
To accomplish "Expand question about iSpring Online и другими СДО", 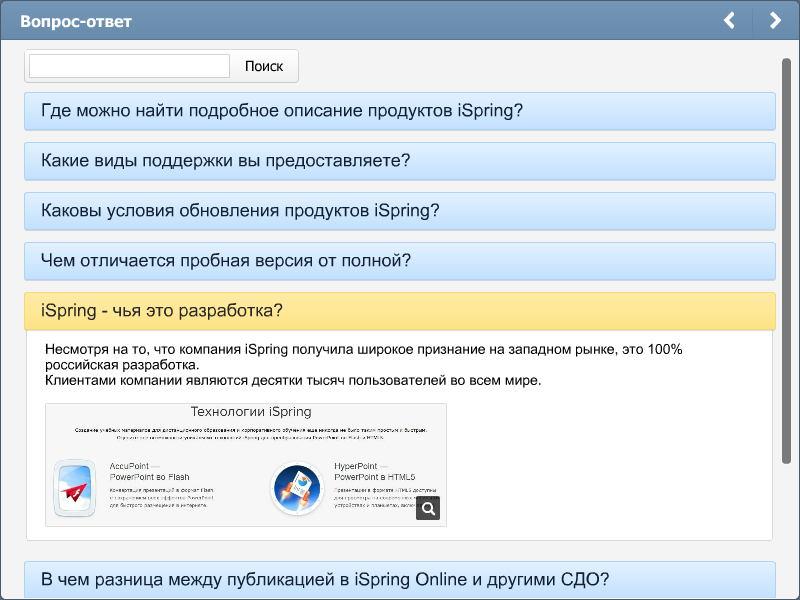I will pyautogui.click(x=400, y=580).
